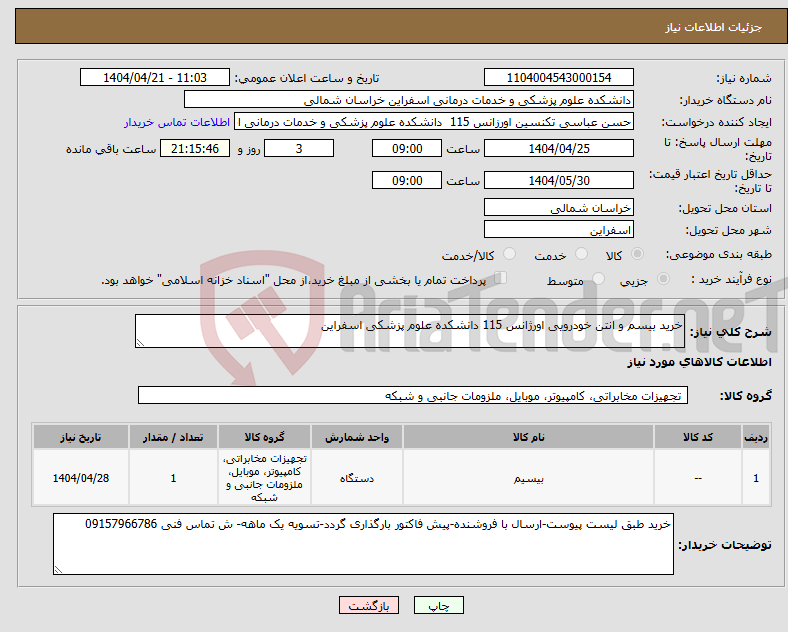Screen dimensions: 788x632
Task: Click the تاریخ نیاز column header
Action: point(80,437)
